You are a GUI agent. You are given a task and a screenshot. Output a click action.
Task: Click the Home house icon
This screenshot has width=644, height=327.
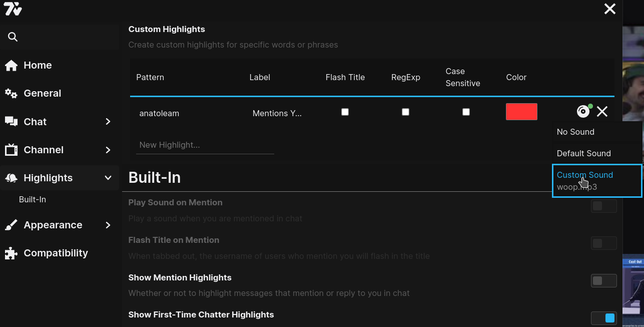coord(11,65)
